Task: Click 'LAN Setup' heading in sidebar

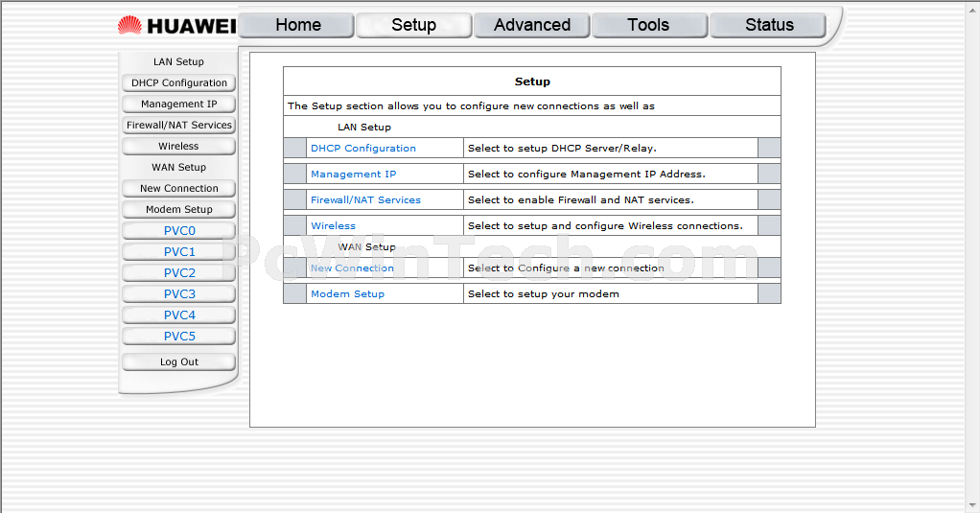Action: 178,62
